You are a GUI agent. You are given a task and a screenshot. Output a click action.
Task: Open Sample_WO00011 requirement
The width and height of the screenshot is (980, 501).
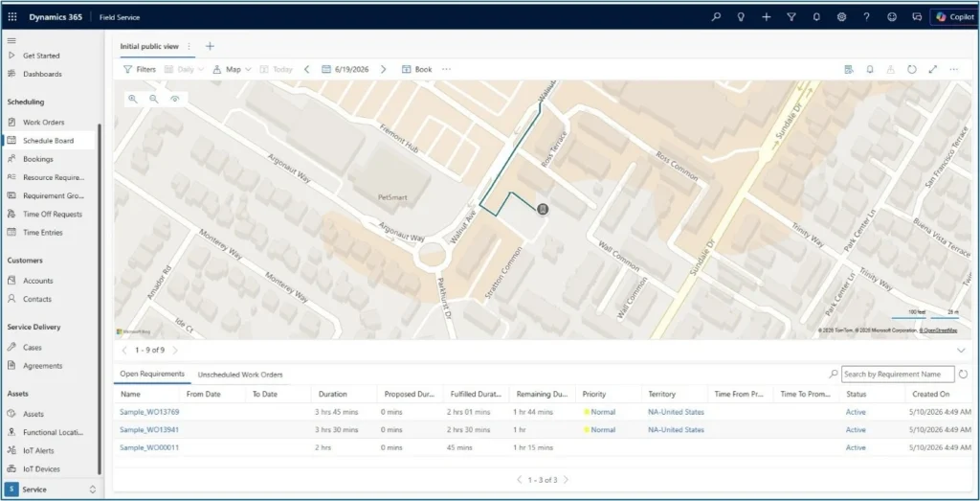point(148,448)
